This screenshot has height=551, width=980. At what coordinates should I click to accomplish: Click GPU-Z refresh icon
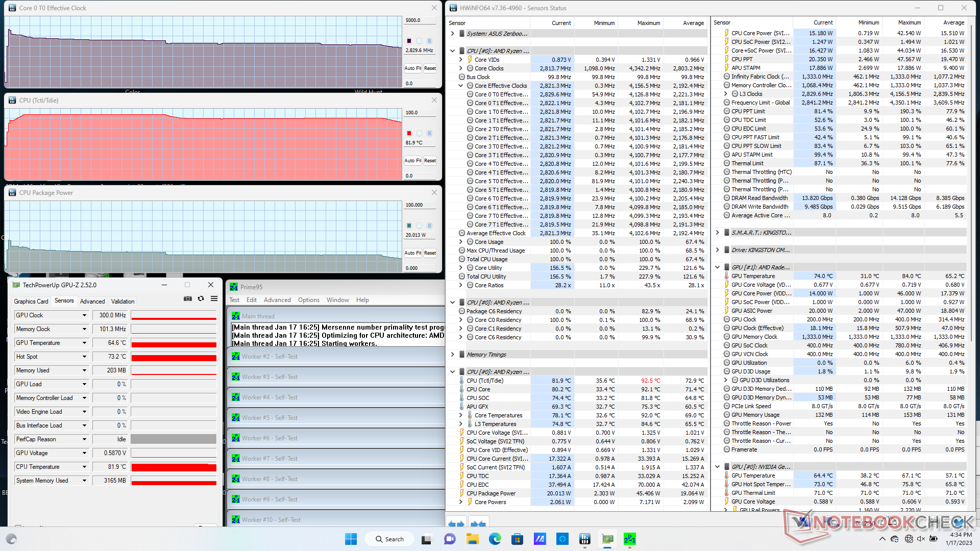pos(201,299)
